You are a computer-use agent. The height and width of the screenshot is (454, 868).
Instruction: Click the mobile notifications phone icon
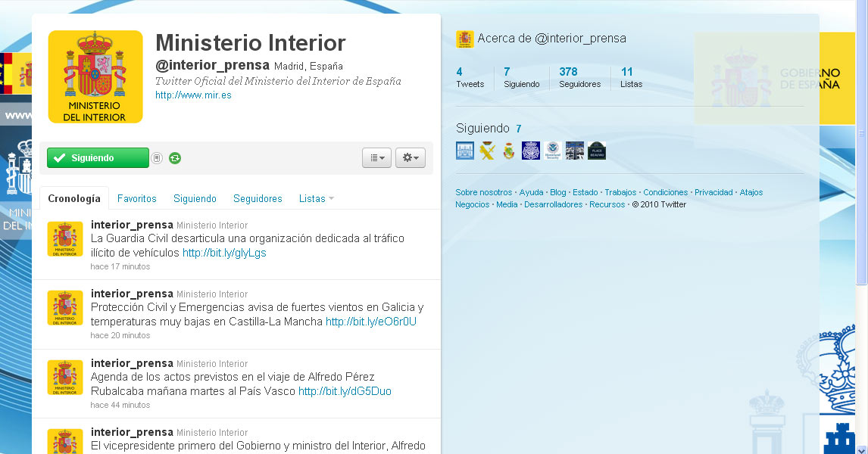[x=157, y=158]
